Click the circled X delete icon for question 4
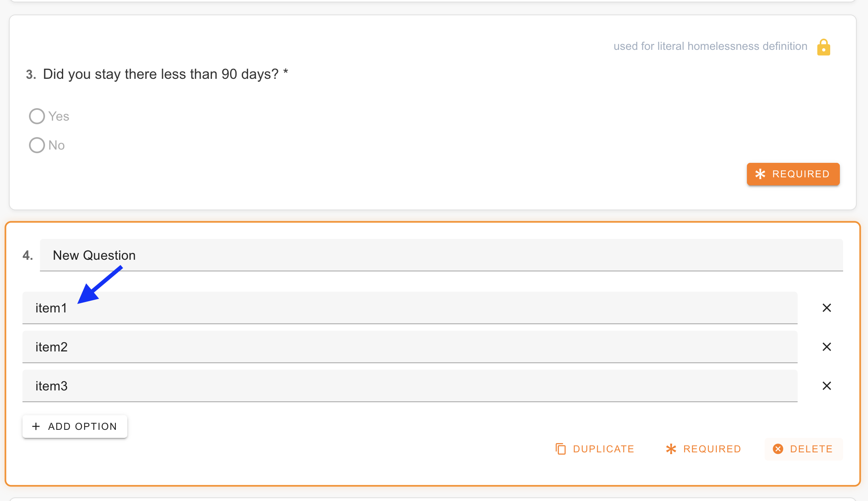The width and height of the screenshot is (868, 501). [778, 449]
